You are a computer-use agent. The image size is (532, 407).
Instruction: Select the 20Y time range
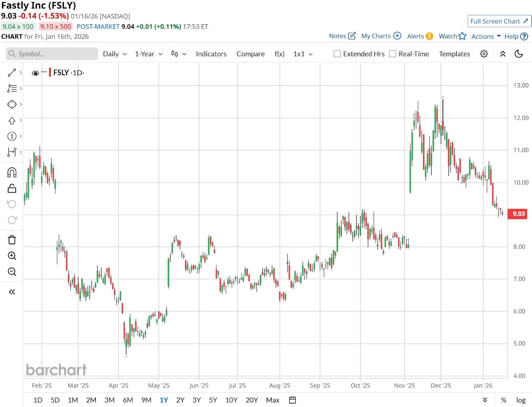[x=252, y=400]
